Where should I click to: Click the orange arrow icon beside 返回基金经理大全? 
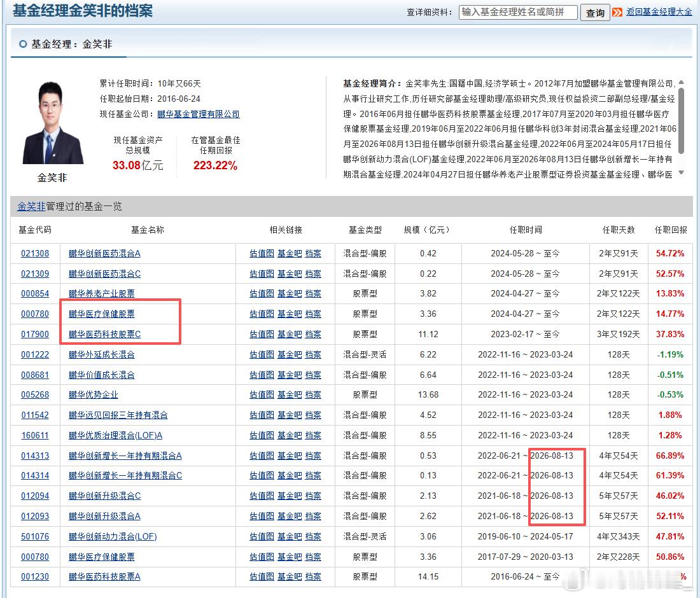click(617, 12)
